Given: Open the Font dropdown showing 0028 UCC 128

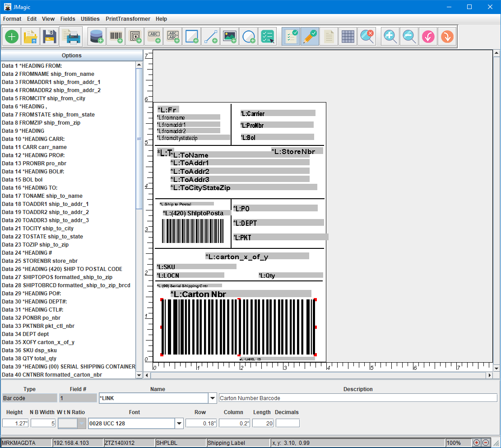Looking at the screenshot, I should coord(179,423).
